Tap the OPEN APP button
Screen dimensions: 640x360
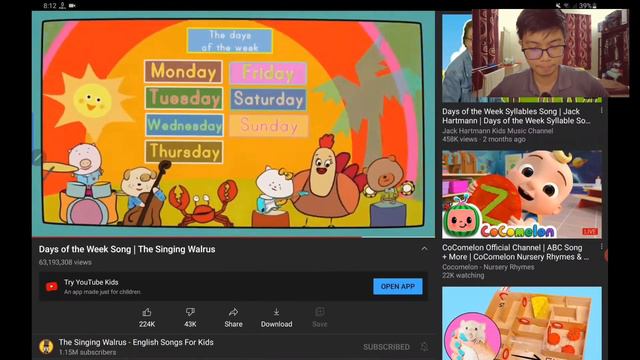[398, 287]
